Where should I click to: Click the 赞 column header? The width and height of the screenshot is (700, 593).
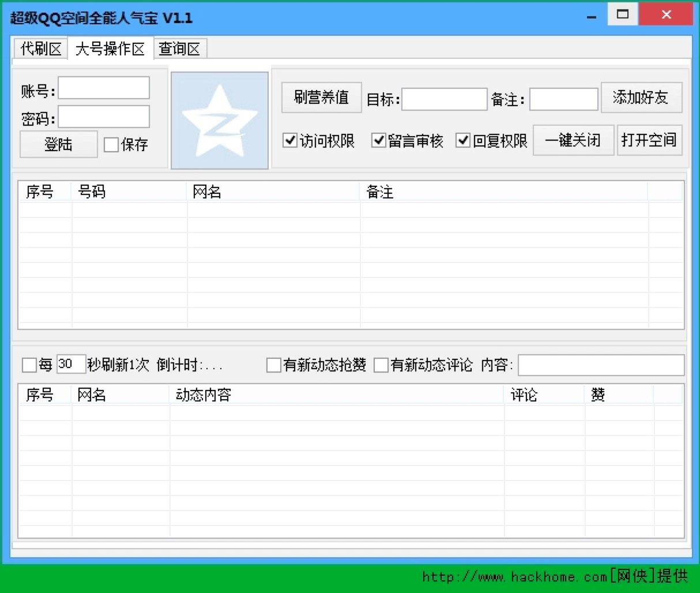coord(619,395)
